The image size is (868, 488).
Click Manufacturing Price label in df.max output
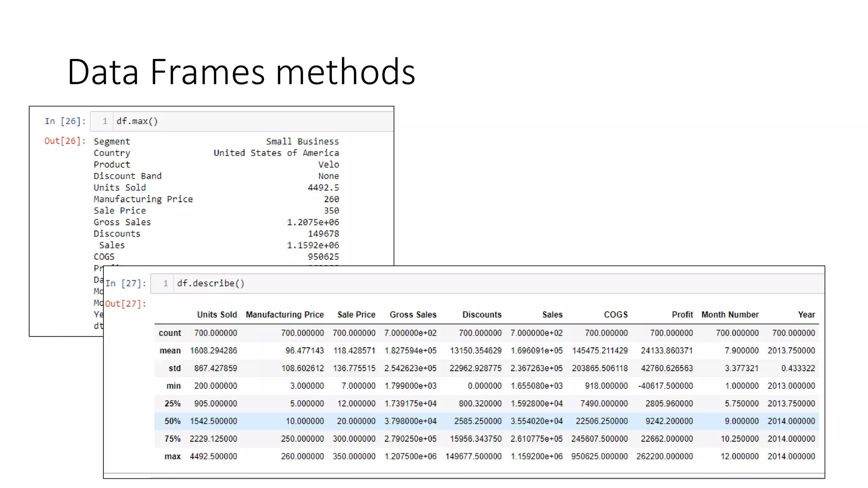point(143,199)
